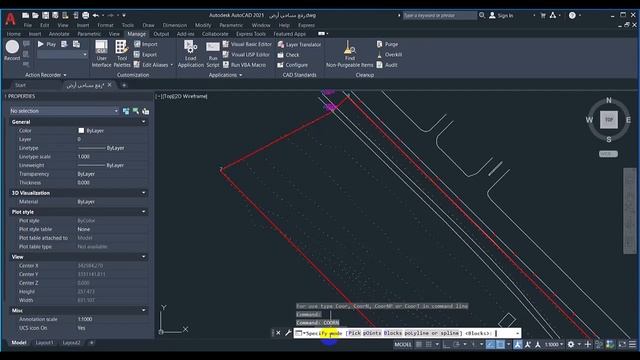
Task: Switch to the Layout1 tab
Action: (x=44, y=343)
